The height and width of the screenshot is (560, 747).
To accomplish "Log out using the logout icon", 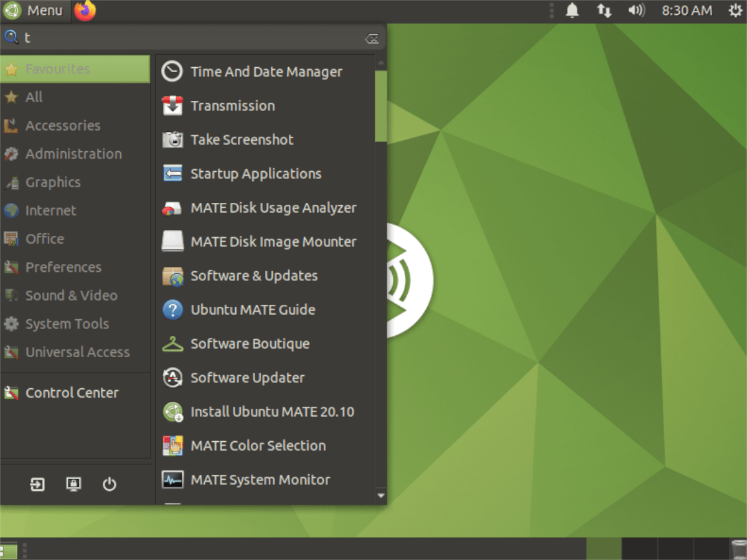I will click(37, 485).
